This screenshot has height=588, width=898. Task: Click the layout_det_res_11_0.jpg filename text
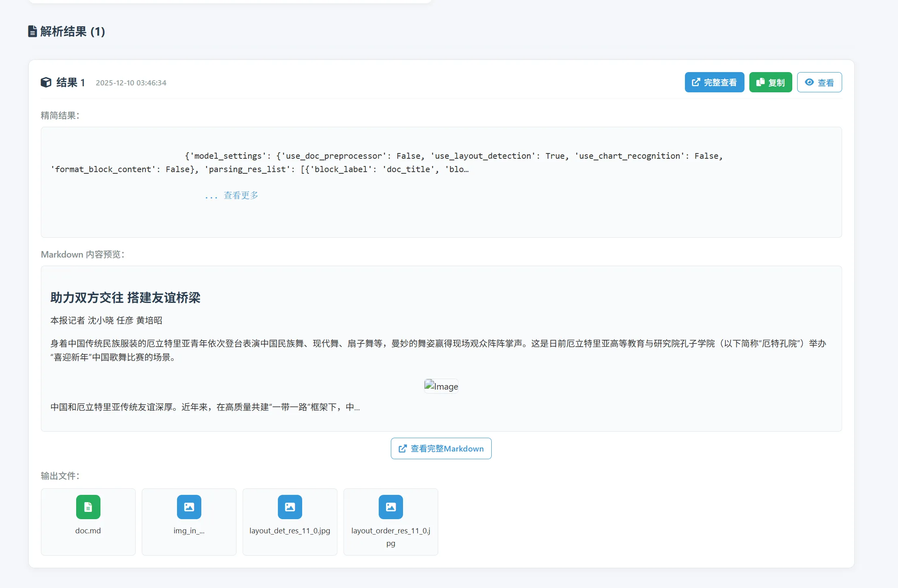290,530
